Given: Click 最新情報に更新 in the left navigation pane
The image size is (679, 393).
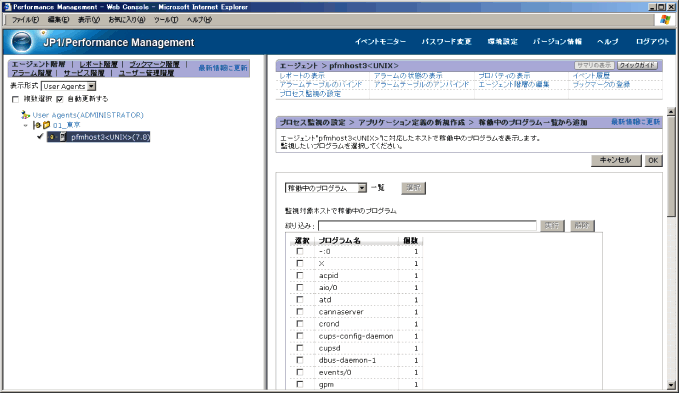Looking at the screenshot, I should (223, 68).
